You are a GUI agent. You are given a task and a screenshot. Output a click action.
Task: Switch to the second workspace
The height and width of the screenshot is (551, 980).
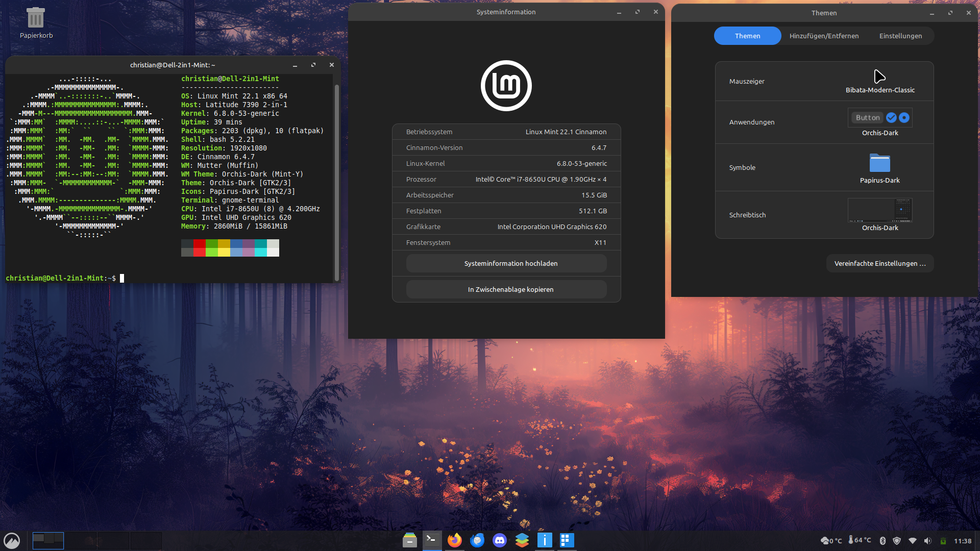coord(81,540)
